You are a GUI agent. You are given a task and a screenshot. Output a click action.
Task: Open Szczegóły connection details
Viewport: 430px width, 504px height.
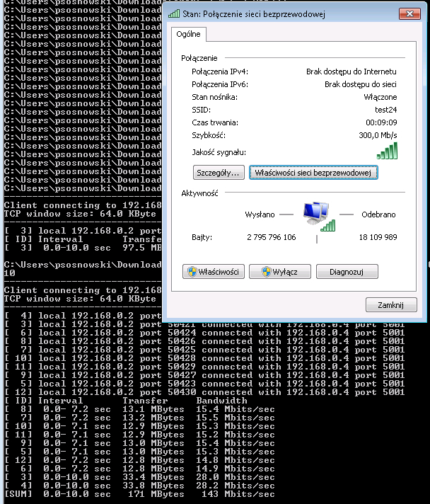point(219,173)
